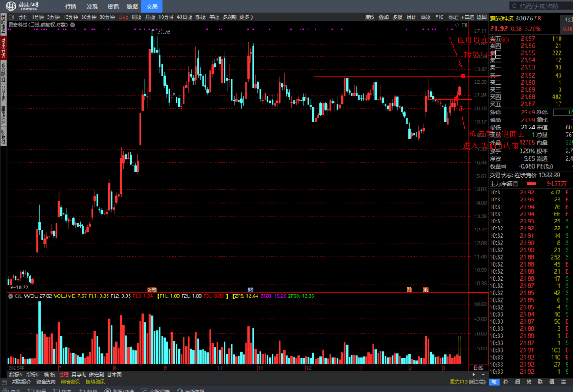573x392 pixels.
Task: Click the 叠加 overlay button
Action: pyautogui.click(x=384, y=17)
